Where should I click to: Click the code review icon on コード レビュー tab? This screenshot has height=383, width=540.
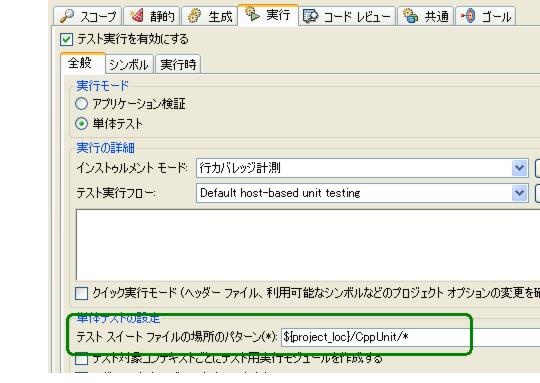(310, 16)
